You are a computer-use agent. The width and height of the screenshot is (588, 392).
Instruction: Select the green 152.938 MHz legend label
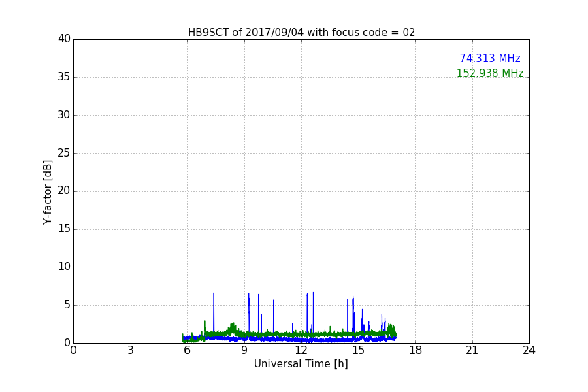point(490,73)
